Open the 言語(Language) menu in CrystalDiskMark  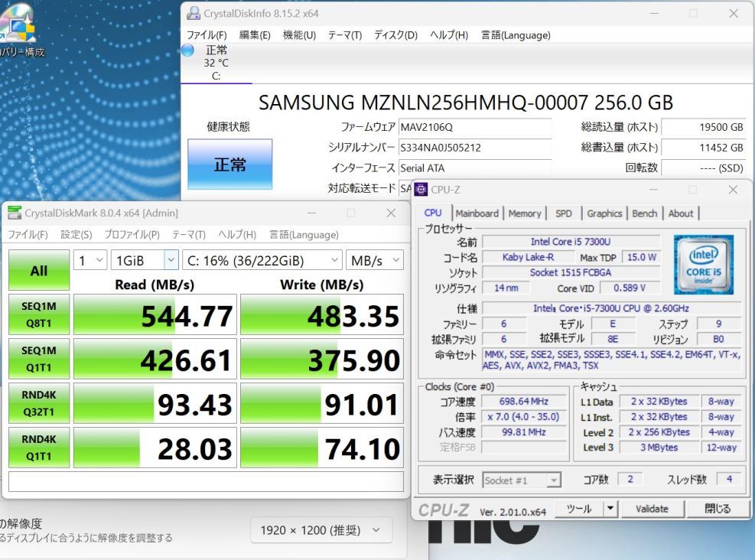tap(304, 235)
